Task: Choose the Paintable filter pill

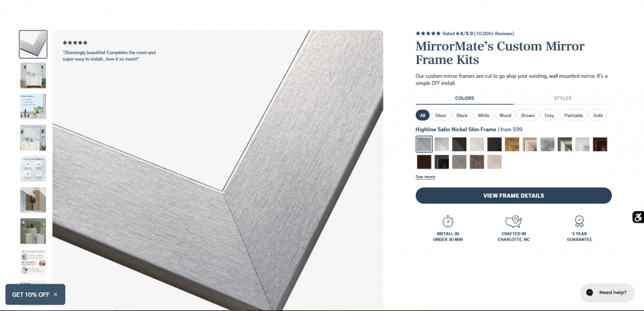Action: (573, 116)
